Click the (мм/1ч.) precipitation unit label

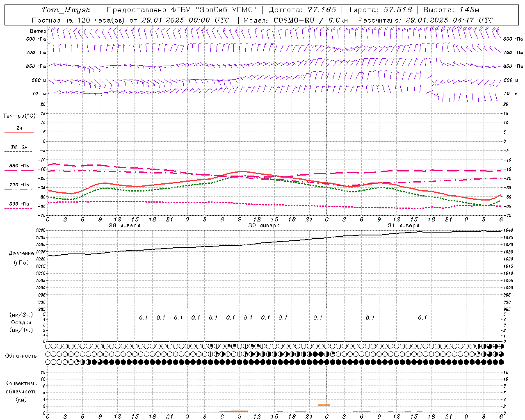point(21,330)
